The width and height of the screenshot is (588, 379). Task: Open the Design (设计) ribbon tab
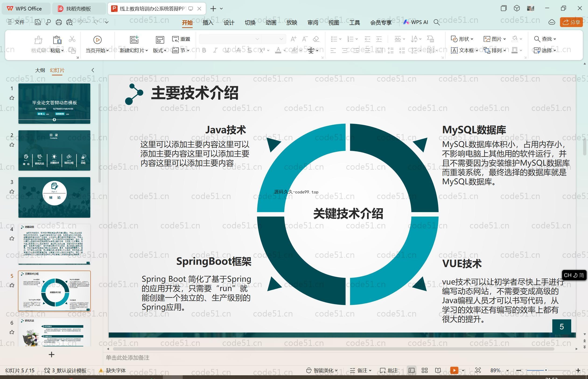tap(229, 23)
